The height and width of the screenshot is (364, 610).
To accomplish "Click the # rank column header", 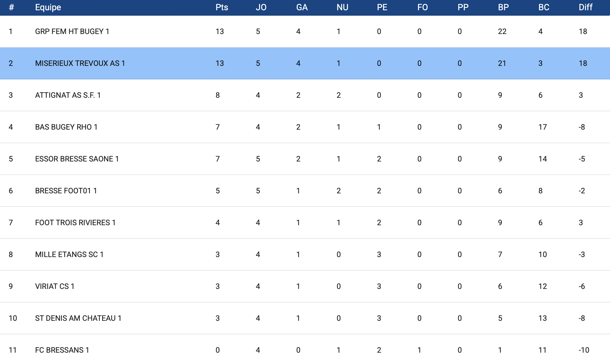I will pos(11,7).
